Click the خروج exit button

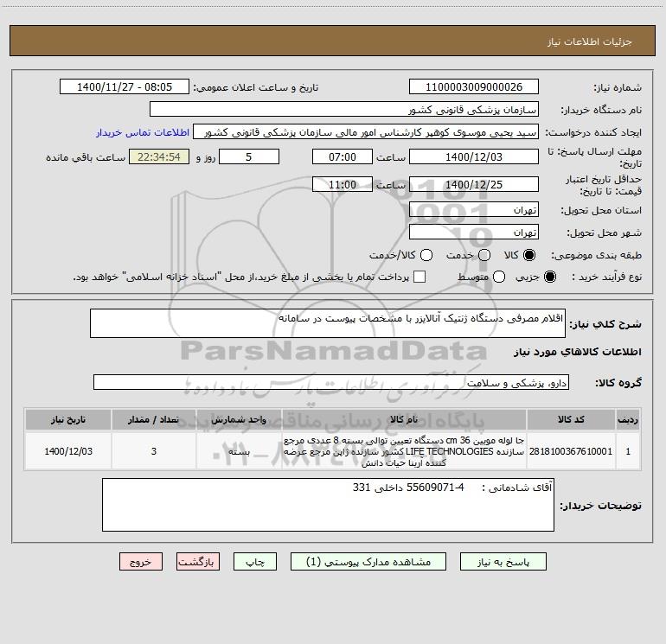click(141, 562)
